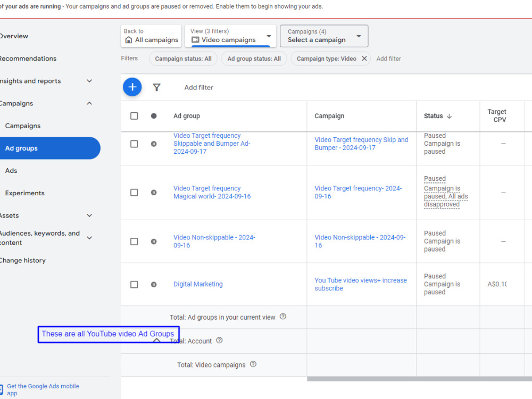Click help icon beside Ad groups in current view
Image resolution: width=532 pixels, height=399 pixels.
point(283,317)
